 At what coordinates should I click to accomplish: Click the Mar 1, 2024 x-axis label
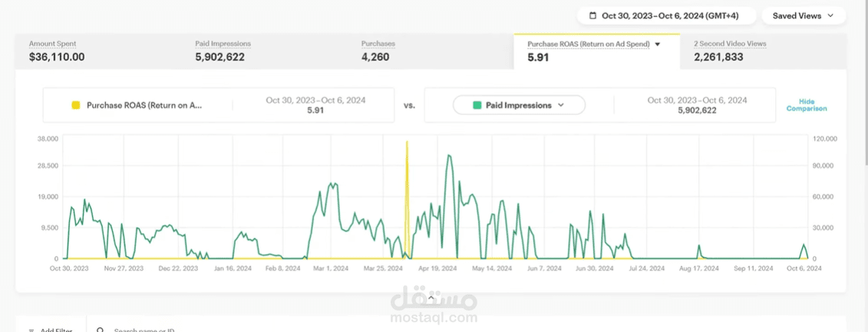[x=331, y=268]
